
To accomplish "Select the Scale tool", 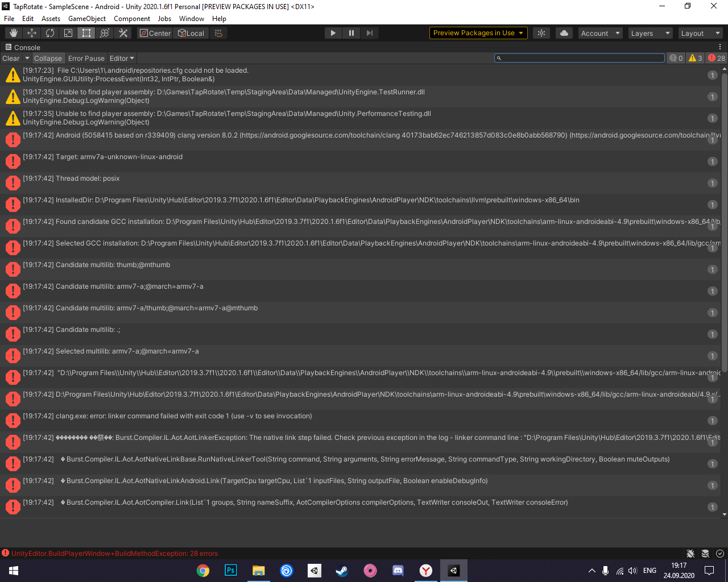I will coord(68,33).
